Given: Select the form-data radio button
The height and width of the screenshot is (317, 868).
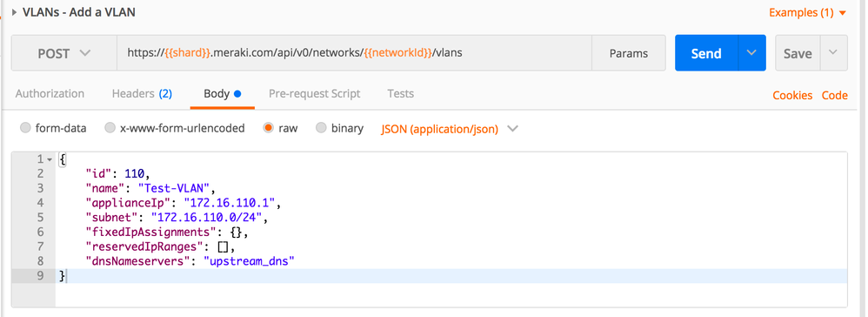Looking at the screenshot, I should [25, 128].
